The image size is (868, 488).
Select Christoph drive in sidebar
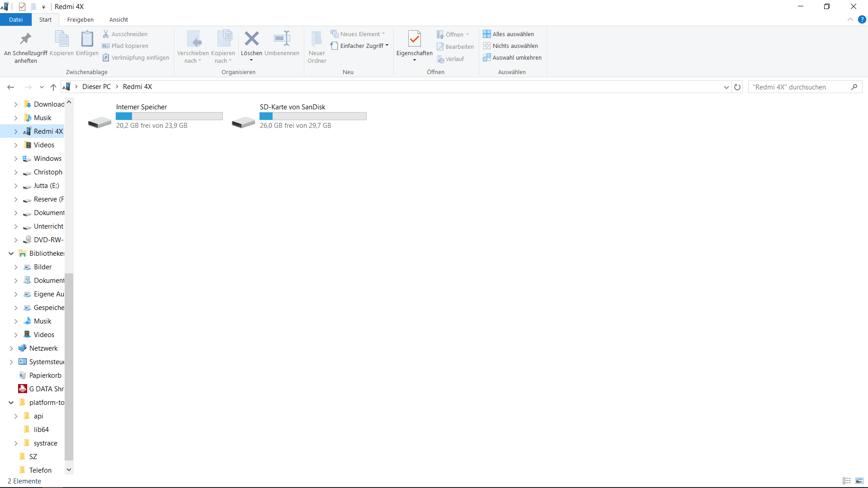pyautogui.click(x=48, y=172)
